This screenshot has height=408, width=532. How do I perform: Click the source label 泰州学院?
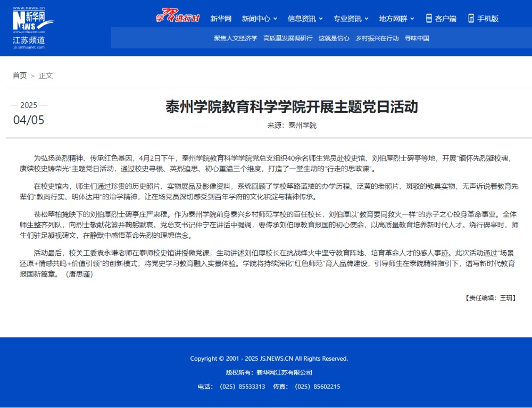[x=302, y=126]
